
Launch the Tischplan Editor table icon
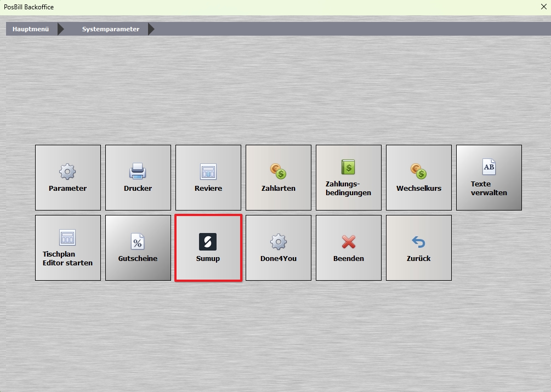coord(67,237)
